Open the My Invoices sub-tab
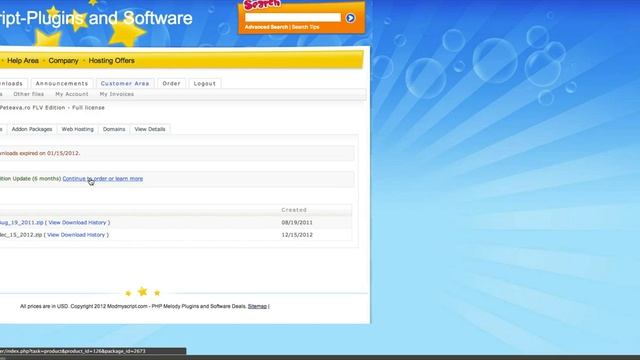640x360 pixels. click(x=117, y=94)
